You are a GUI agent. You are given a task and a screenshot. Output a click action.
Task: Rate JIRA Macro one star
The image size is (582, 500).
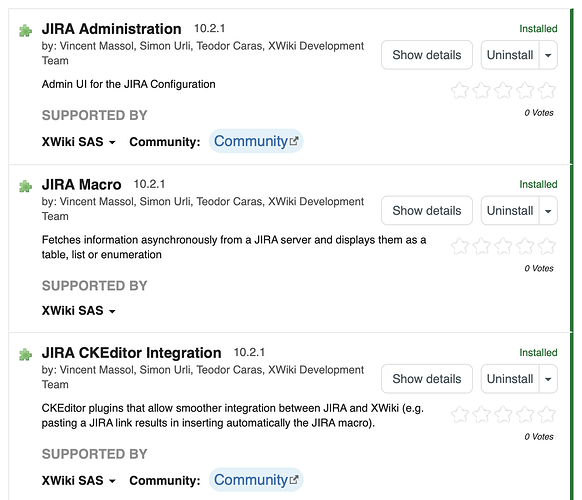(x=460, y=246)
